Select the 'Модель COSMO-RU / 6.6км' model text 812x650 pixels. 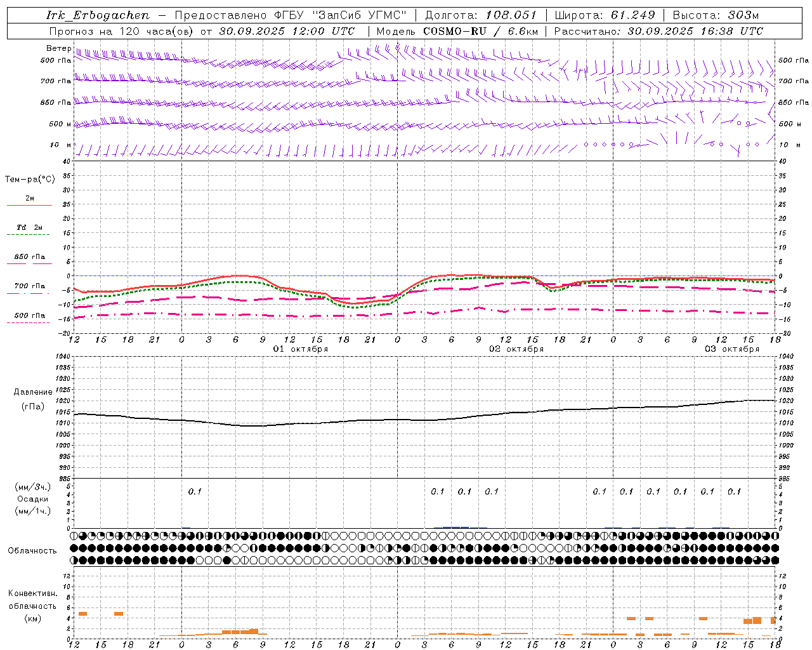[x=457, y=31]
